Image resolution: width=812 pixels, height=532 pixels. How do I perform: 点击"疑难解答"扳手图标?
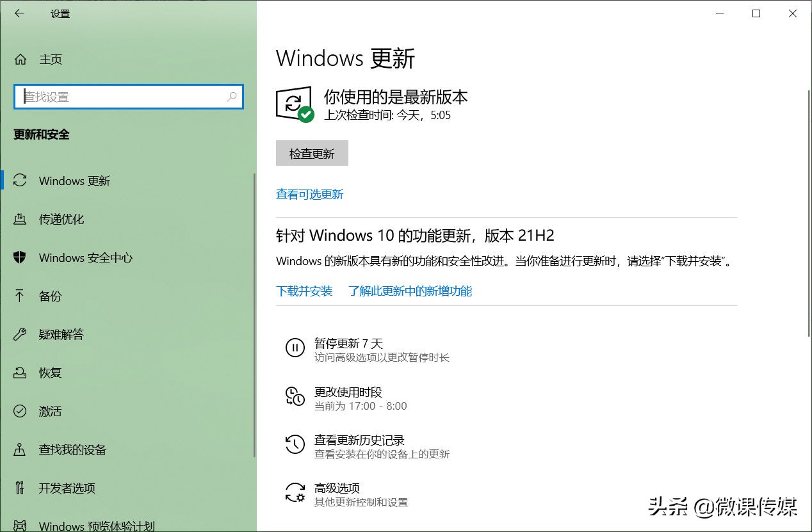point(20,334)
